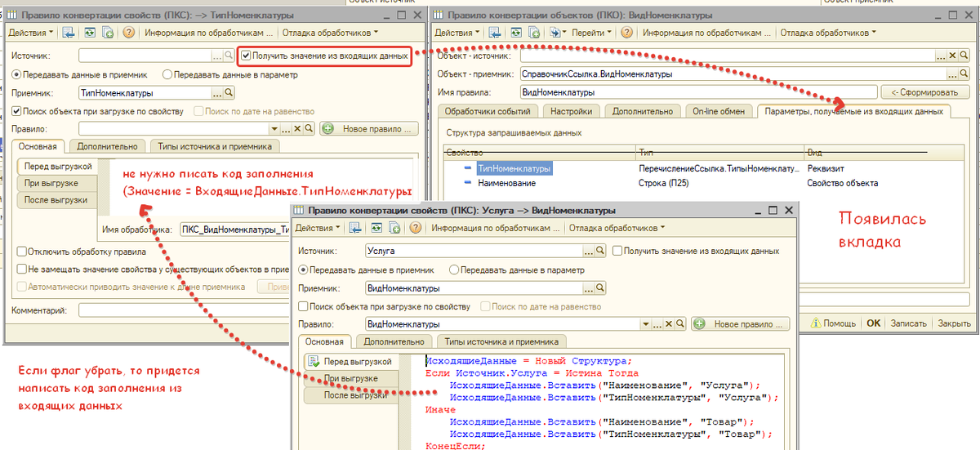Check Не замещать значение свойства checkbox

pos(21,268)
